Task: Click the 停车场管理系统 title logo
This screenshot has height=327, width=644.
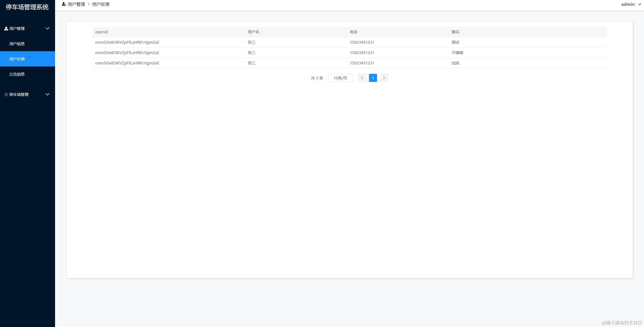Action: coord(27,7)
